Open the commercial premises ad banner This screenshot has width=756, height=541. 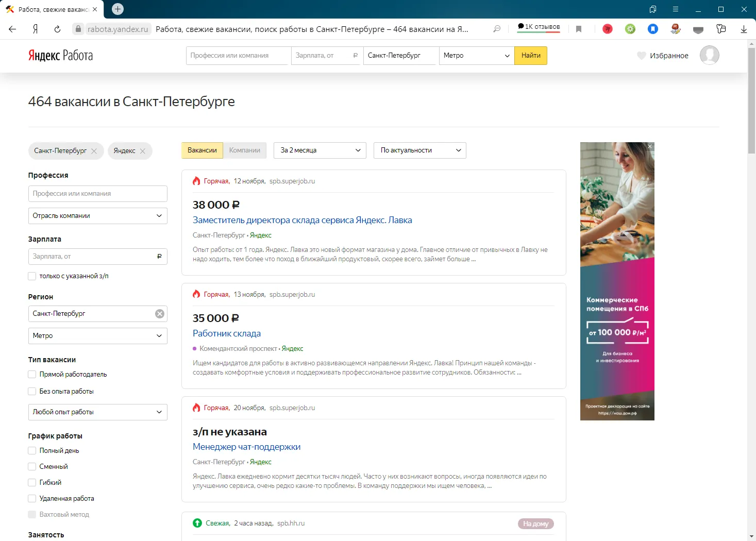coord(617,281)
